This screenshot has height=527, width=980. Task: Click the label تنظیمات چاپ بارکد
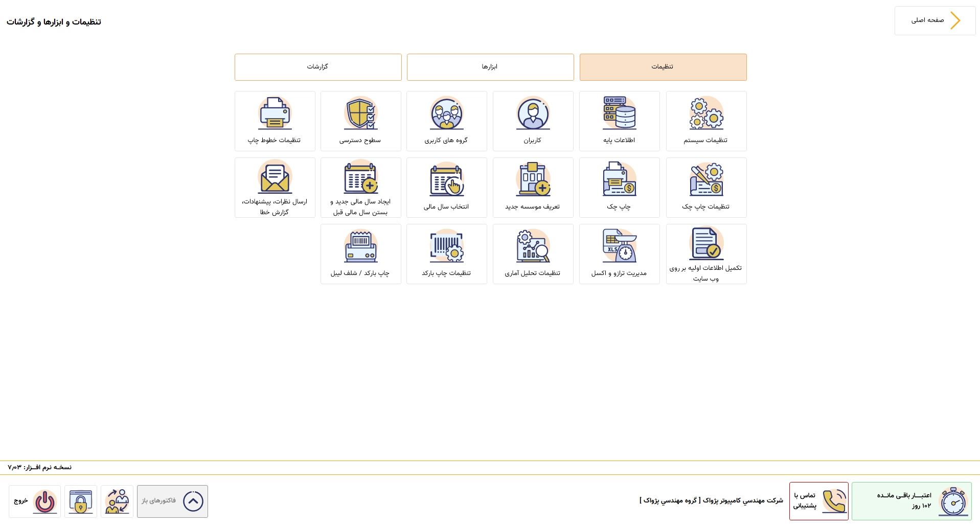pyautogui.click(x=446, y=273)
